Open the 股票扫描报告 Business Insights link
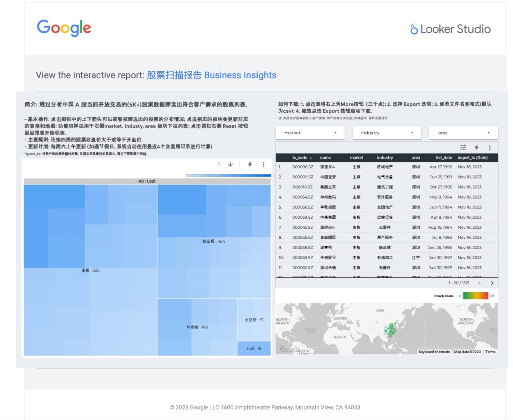 click(x=211, y=75)
